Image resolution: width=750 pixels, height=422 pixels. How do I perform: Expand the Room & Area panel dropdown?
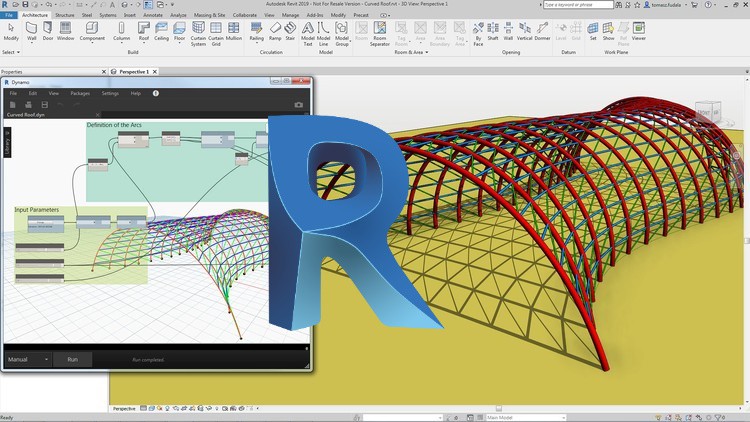(411, 52)
